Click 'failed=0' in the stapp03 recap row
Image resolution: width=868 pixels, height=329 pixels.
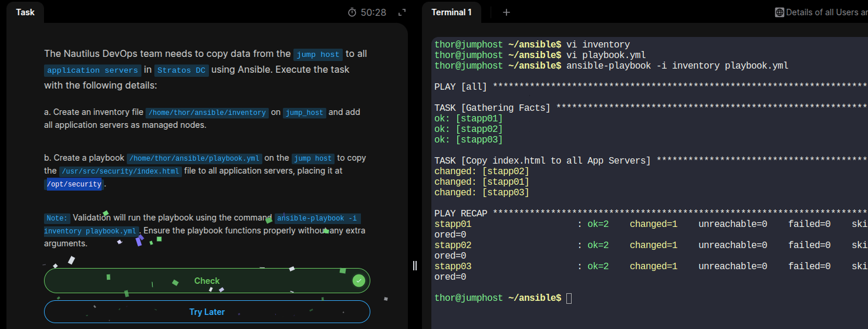point(809,266)
